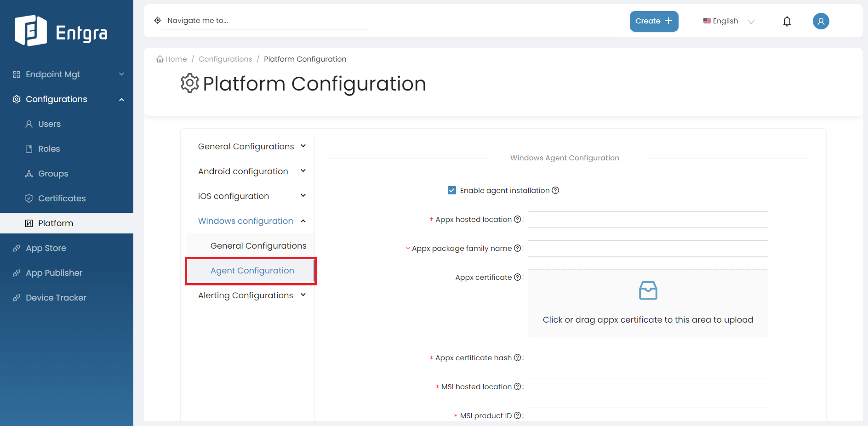Click the Create button
The width and height of the screenshot is (868, 426).
pos(654,21)
